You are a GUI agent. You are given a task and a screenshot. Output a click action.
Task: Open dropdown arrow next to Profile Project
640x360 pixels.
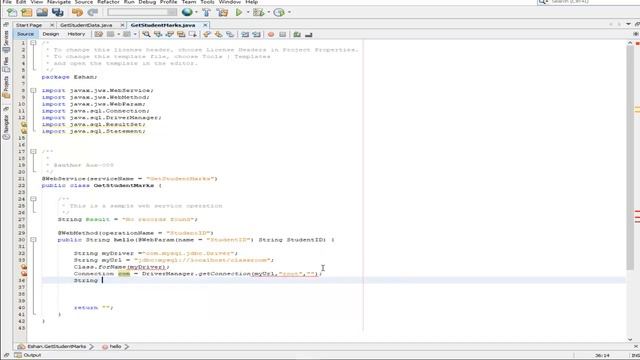click(x=289, y=12)
